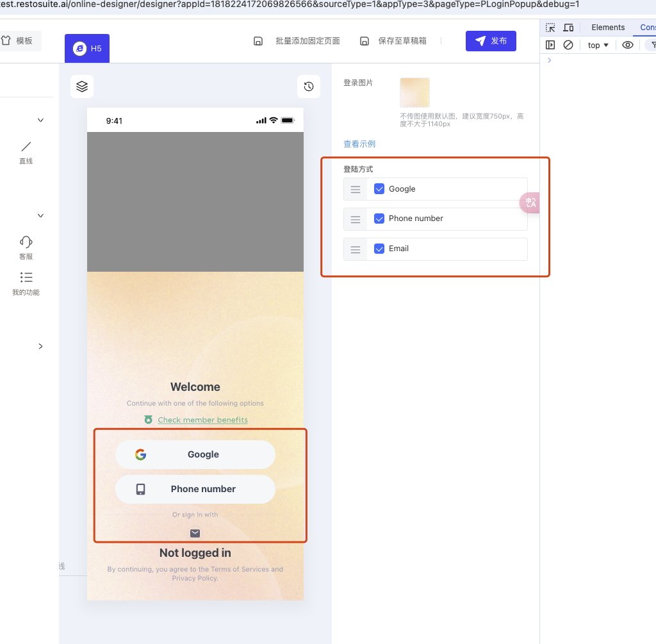
Task: Select the customer service (客服) headset icon
Action: point(26,242)
